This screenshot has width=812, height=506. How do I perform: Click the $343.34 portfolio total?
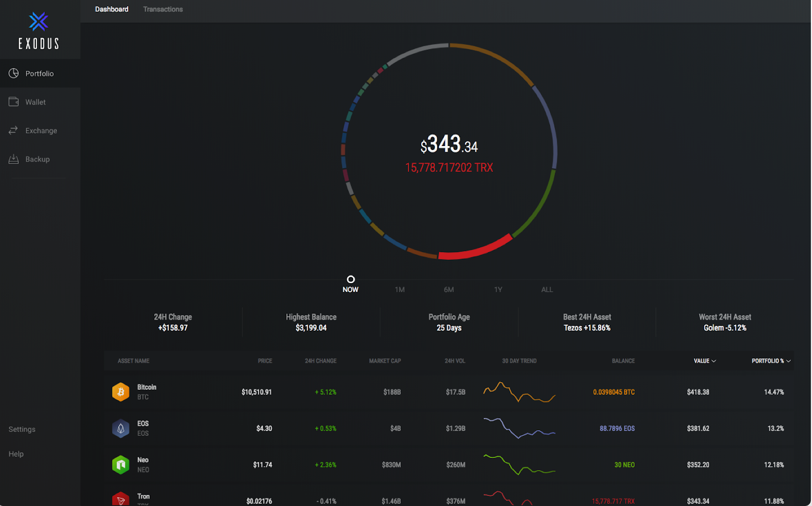coord(449,144)
